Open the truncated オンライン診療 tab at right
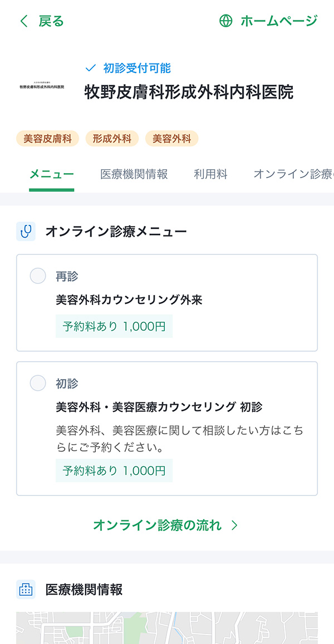The height and width of the screenshot is (644, 334). click(295, 173)
